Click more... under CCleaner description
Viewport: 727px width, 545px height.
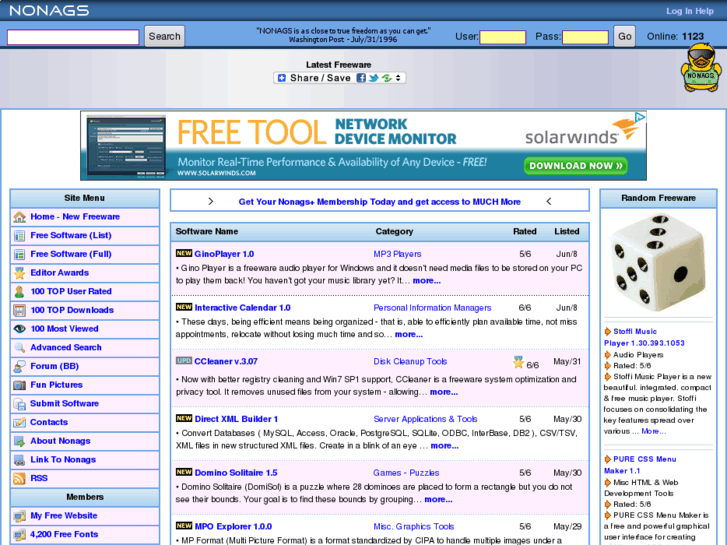point(444,392)
